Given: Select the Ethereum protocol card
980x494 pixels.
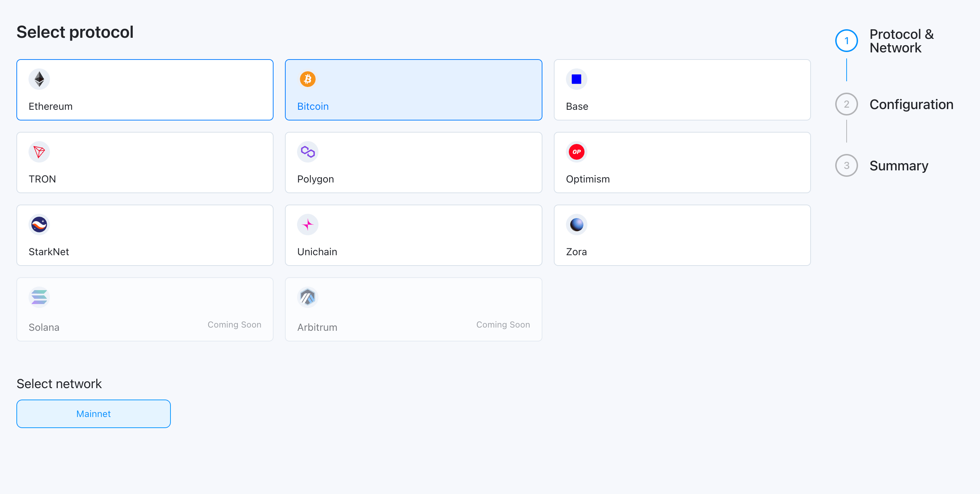Looking at the screenshot, I should click(x=145, y=90).
